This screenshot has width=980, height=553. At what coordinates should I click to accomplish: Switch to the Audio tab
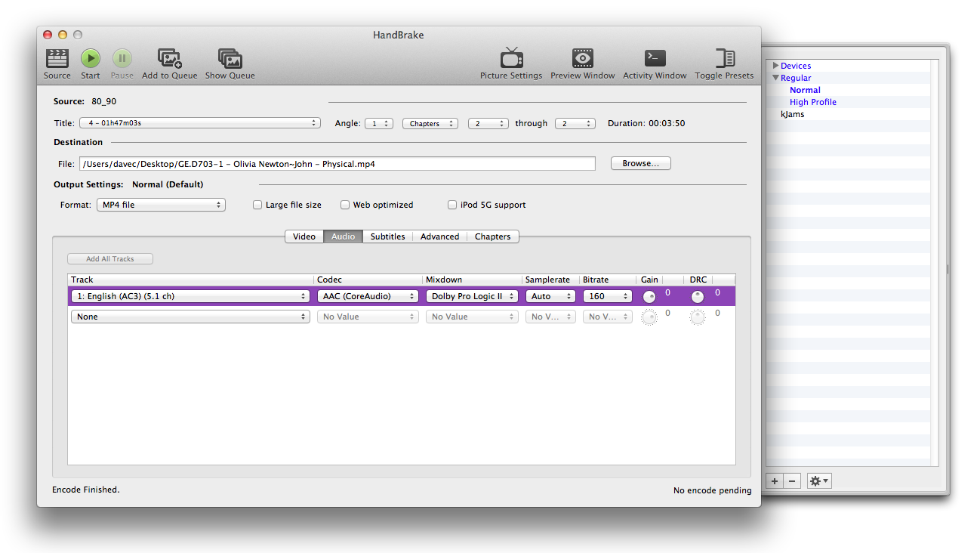point(344,236)
